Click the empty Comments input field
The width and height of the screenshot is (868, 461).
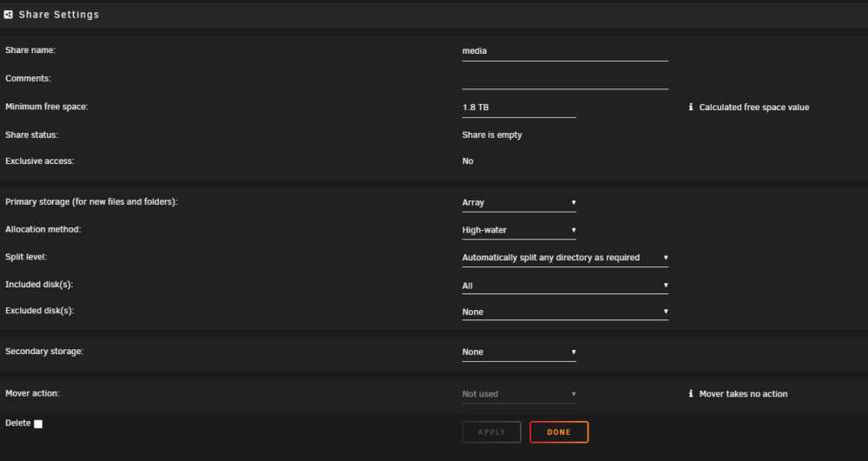pos(565,79)
